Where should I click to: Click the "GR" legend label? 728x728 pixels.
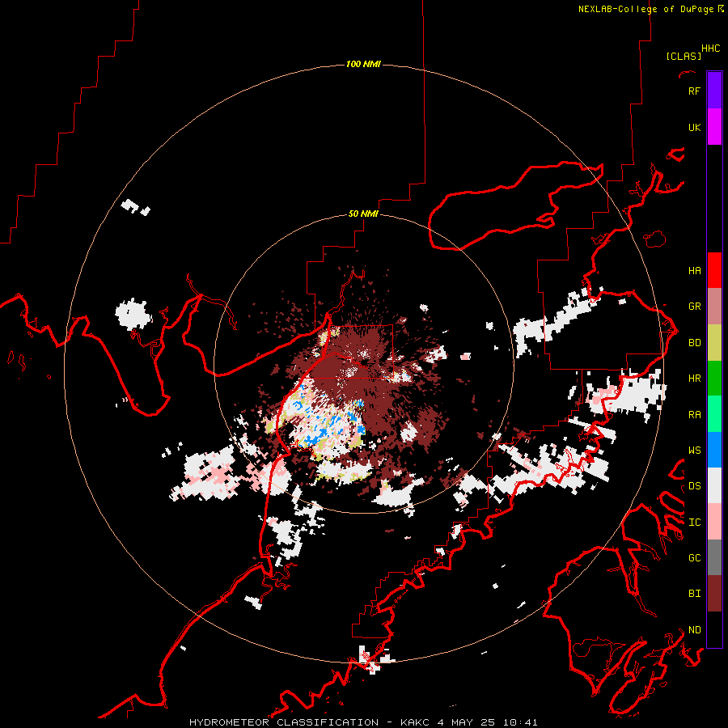694,307
